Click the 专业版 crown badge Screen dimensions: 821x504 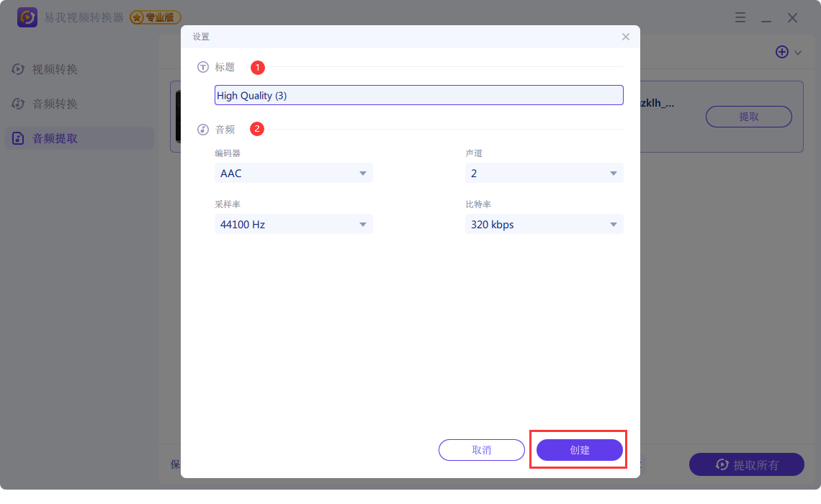pos(156,17)
